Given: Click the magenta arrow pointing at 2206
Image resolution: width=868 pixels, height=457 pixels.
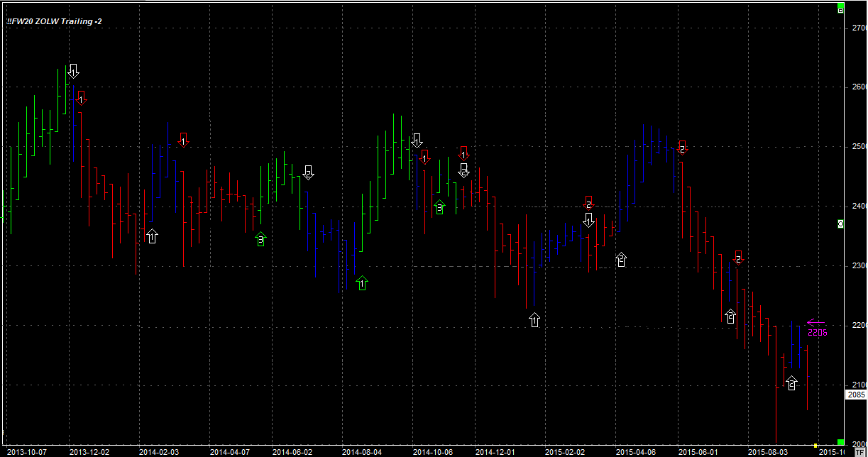Looking at the screenshot, I should pos(816,322).
